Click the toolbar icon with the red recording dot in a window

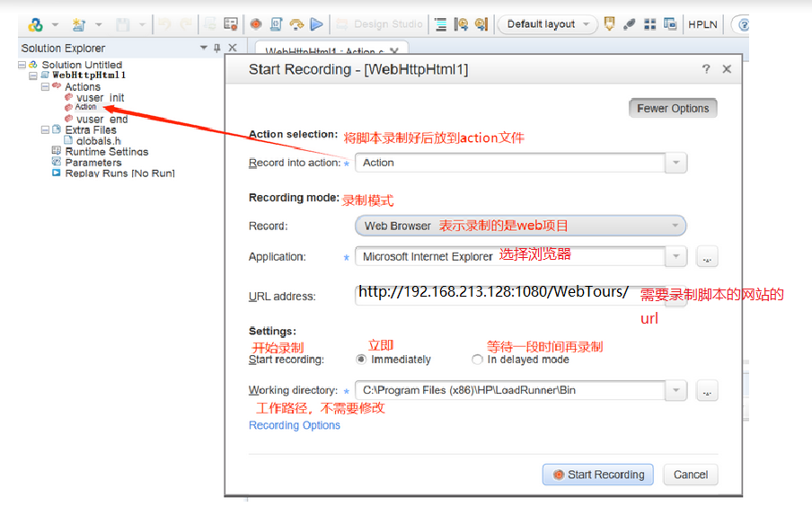[x=231, y=24]
